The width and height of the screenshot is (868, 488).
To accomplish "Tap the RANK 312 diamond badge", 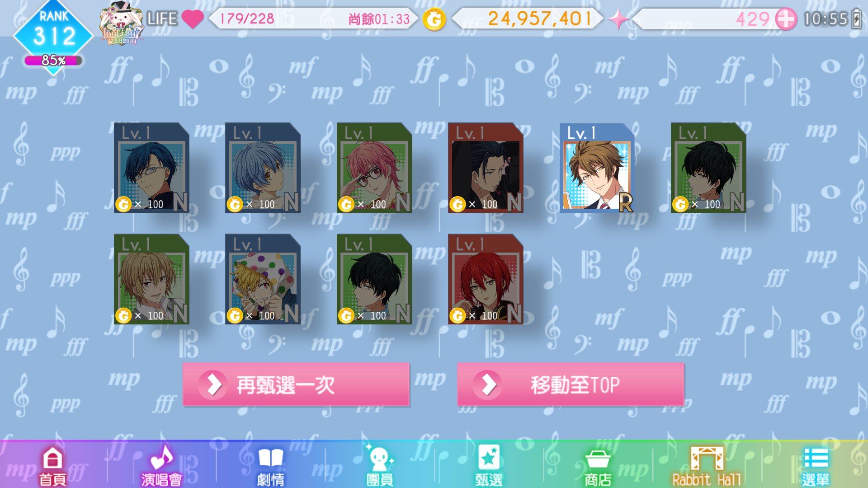I will pyautogui.click(x=53, y=32).
